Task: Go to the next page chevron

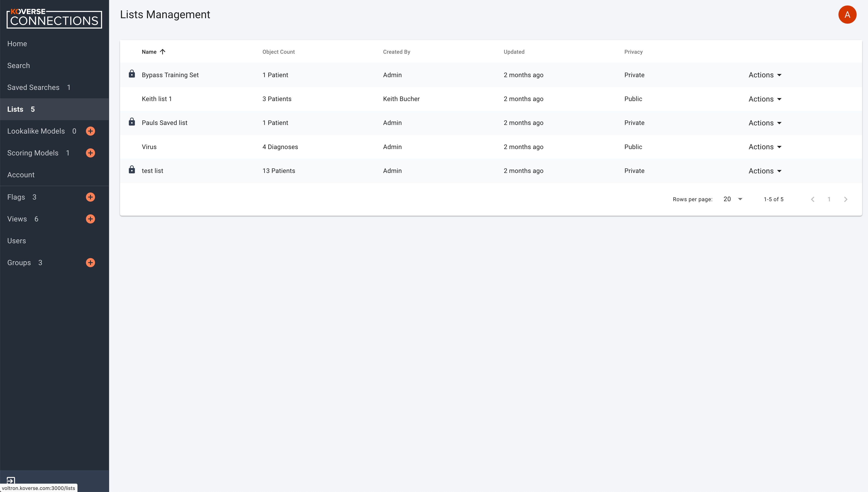Action: (x=845, y=199)
